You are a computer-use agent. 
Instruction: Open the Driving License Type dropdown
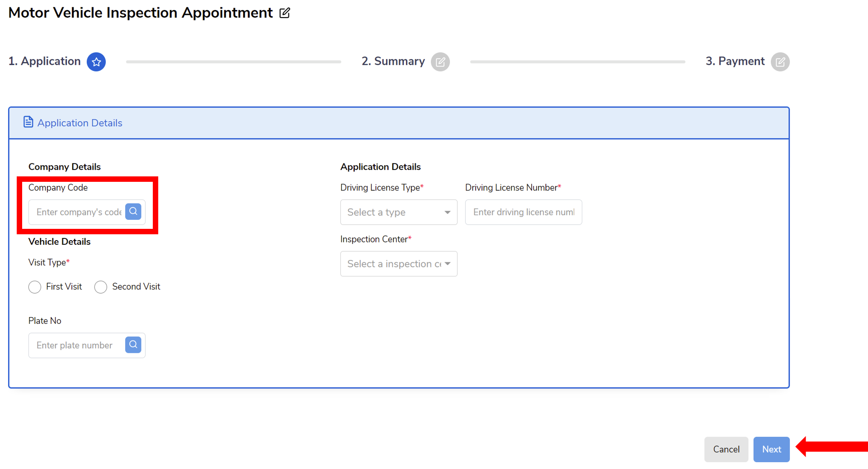pos(398,212)
